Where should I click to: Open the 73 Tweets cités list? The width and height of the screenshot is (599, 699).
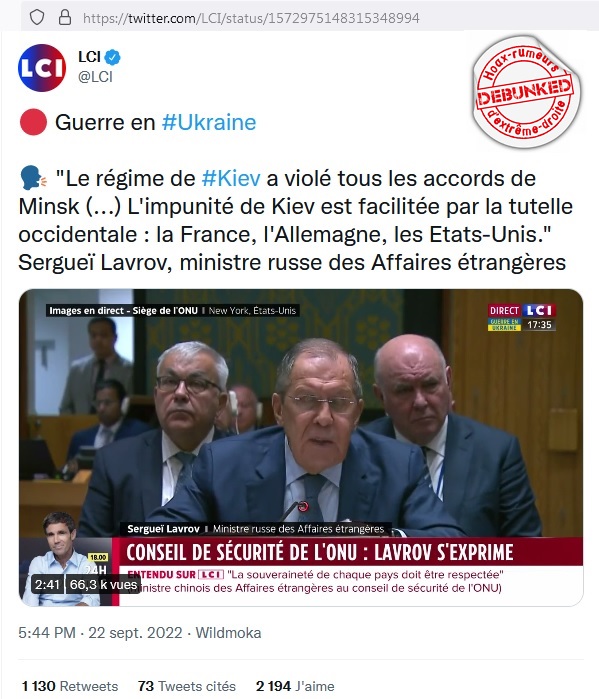click(187, 686)
